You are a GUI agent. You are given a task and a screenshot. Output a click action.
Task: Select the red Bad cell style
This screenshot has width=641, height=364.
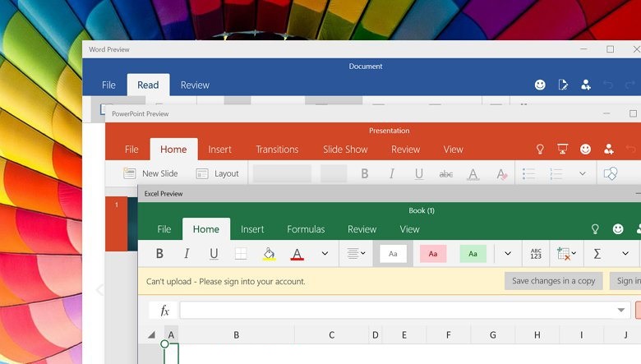[433, 254]
